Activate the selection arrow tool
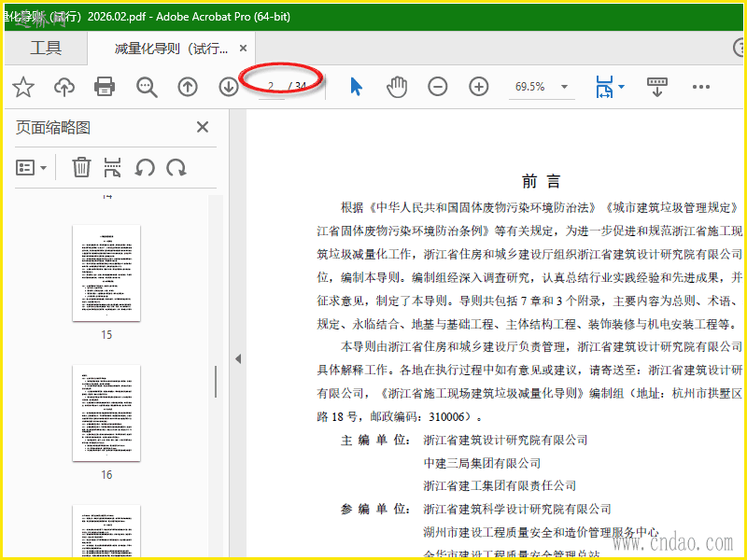 pyautogui.click(x=356, y=87)
